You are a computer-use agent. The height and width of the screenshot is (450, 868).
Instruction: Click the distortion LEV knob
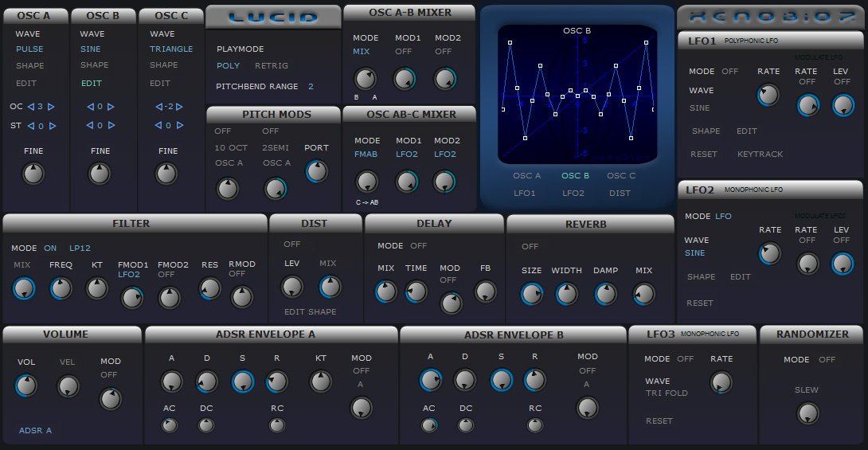pyautogui.click(x=291, y=287)
